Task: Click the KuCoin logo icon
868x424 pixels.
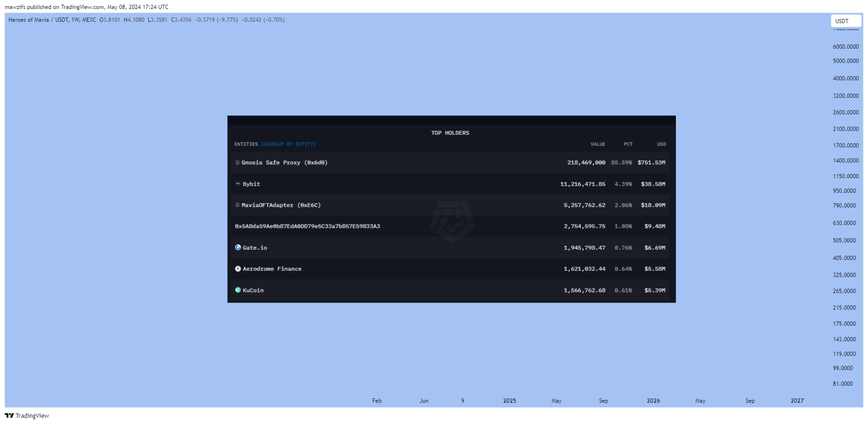Action: click(238, 290)
